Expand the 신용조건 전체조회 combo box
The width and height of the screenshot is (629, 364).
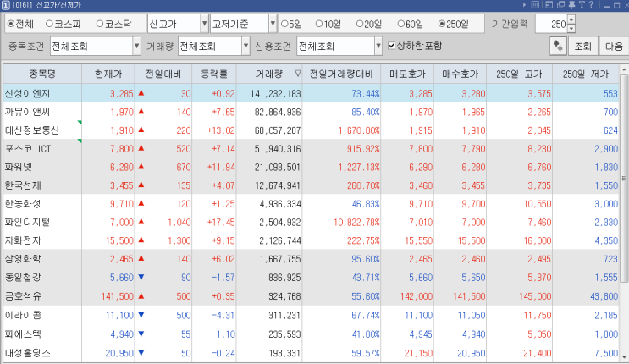tap(378, 46)
